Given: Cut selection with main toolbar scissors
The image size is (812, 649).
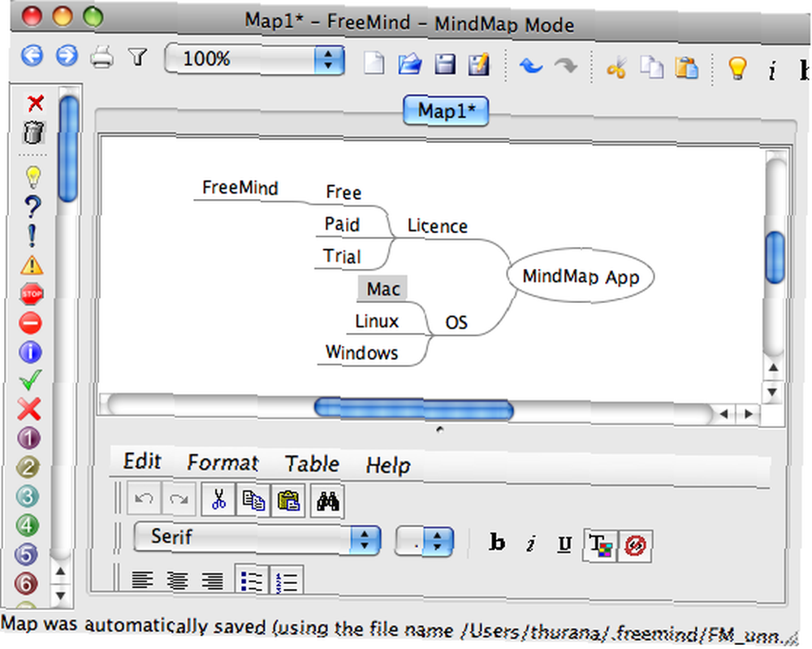Looking at the screenshot, I should pyautogui.click(x=617, y=67).
